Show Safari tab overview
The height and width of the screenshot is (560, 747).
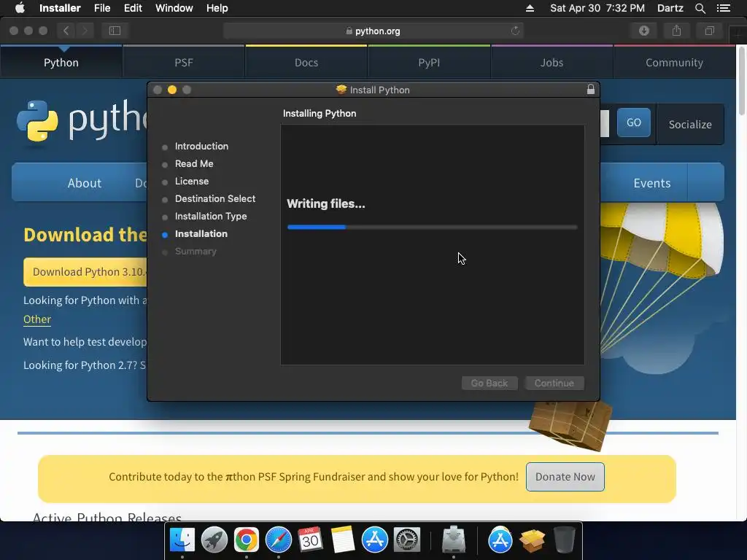tap(709, 31)
